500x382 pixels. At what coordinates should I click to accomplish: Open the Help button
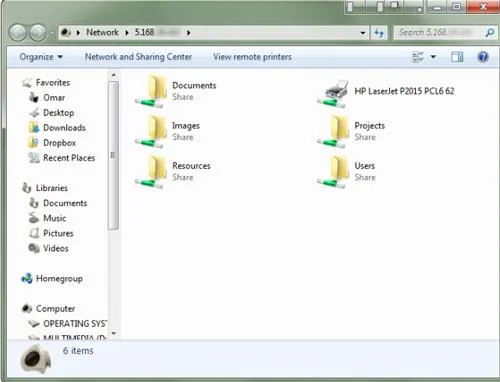pos(483,57)
